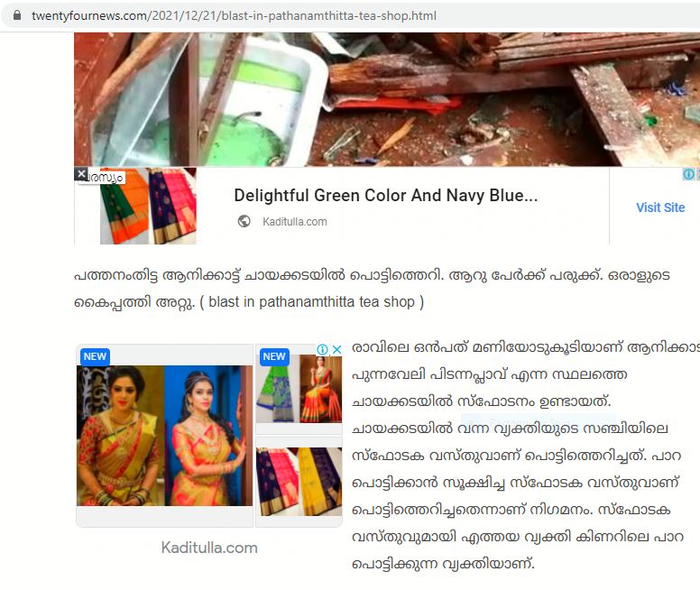700x590 pixels.
Task: Open the pink and yellow saree thumbnail
Action: coord(299,482)
